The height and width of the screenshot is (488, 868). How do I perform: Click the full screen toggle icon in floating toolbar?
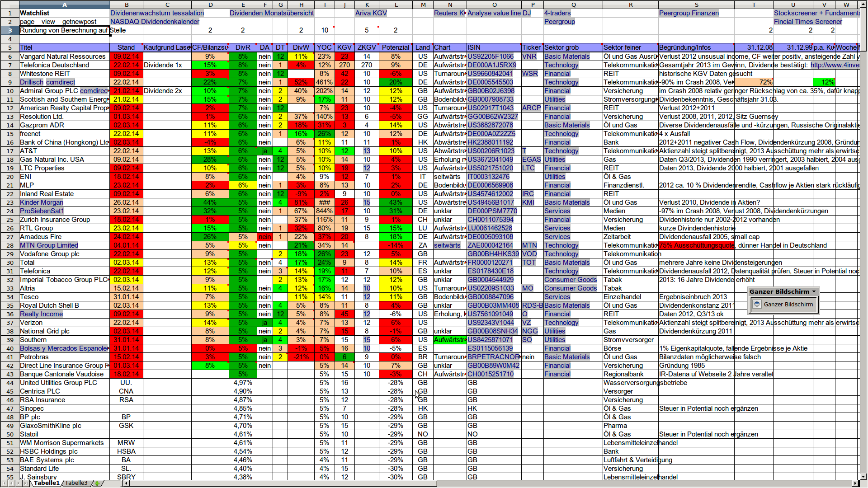click(757, 305)
